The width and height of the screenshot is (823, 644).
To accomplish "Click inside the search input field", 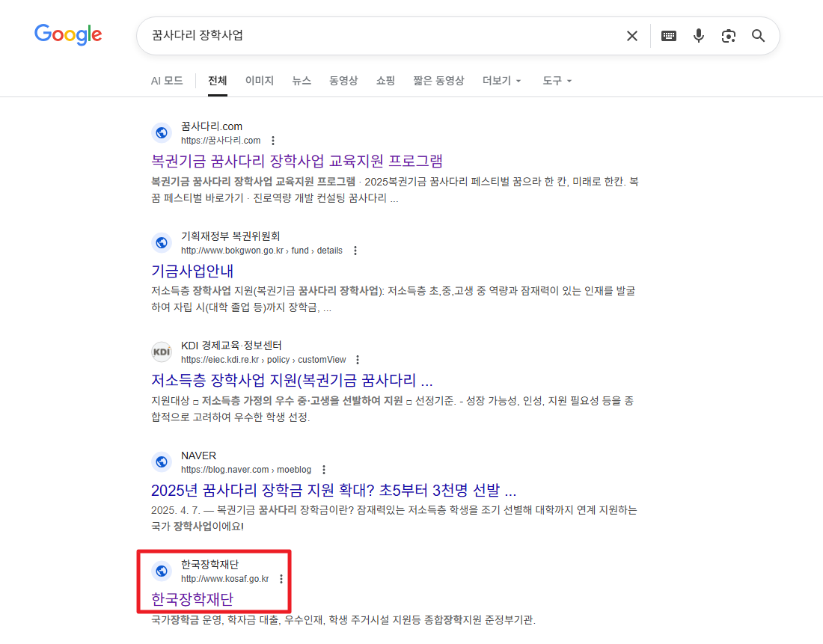I will click(x=374, y=35).
